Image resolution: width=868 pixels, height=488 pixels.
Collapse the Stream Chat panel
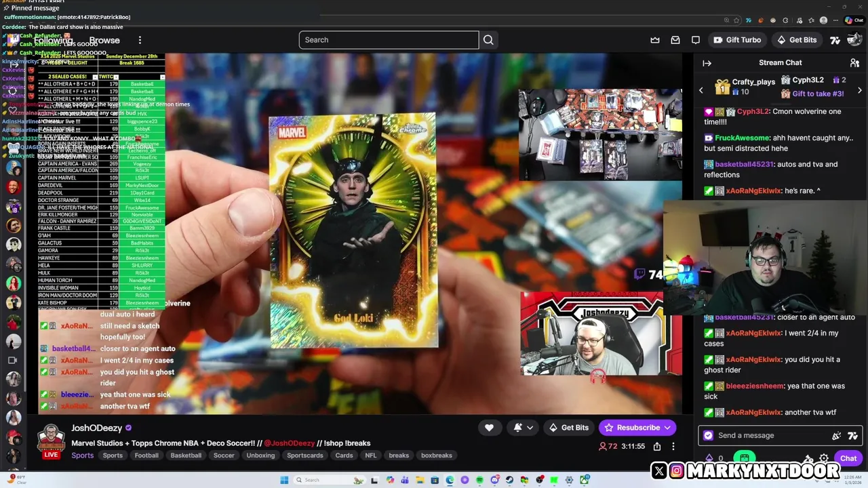tap(707, 63)
